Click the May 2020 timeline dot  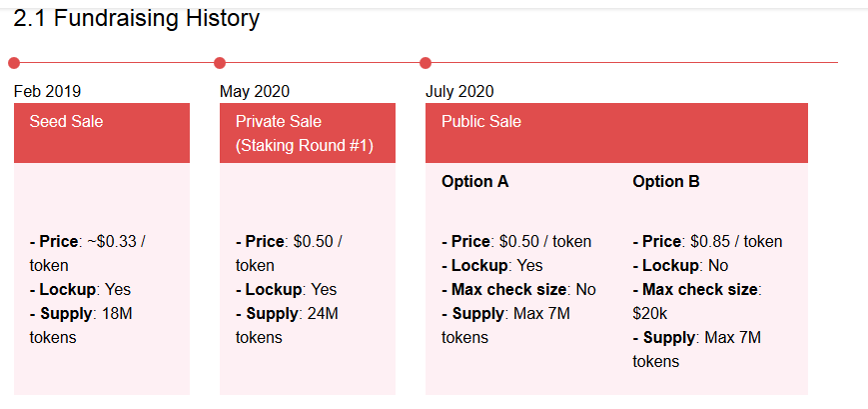[x=220, y=63]
